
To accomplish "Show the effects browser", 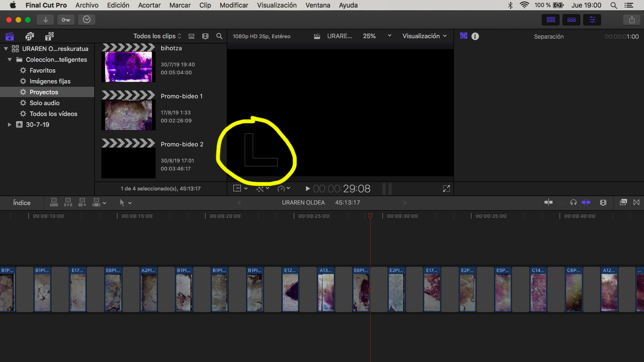I will (623, 203).
